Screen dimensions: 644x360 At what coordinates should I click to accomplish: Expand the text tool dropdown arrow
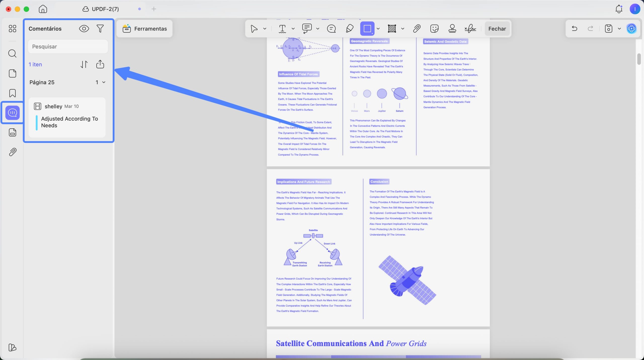pos(293,29)
